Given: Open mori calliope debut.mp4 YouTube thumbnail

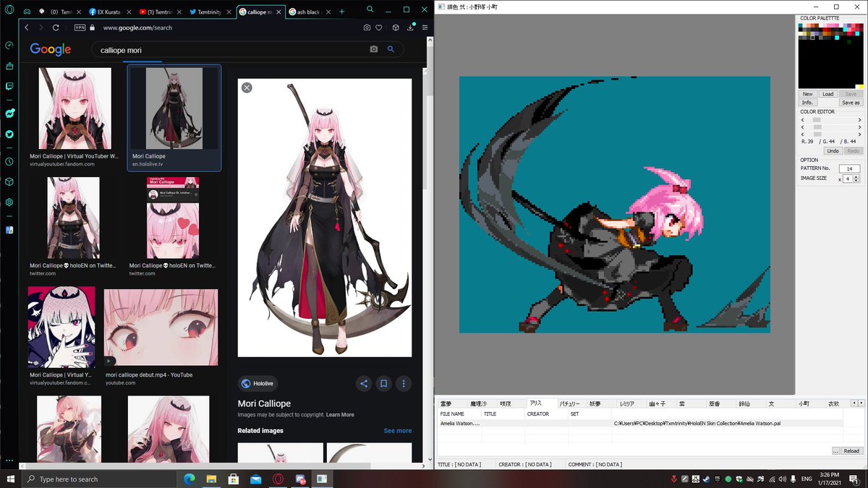Looking at the screenshot, I should click(161, 328).
